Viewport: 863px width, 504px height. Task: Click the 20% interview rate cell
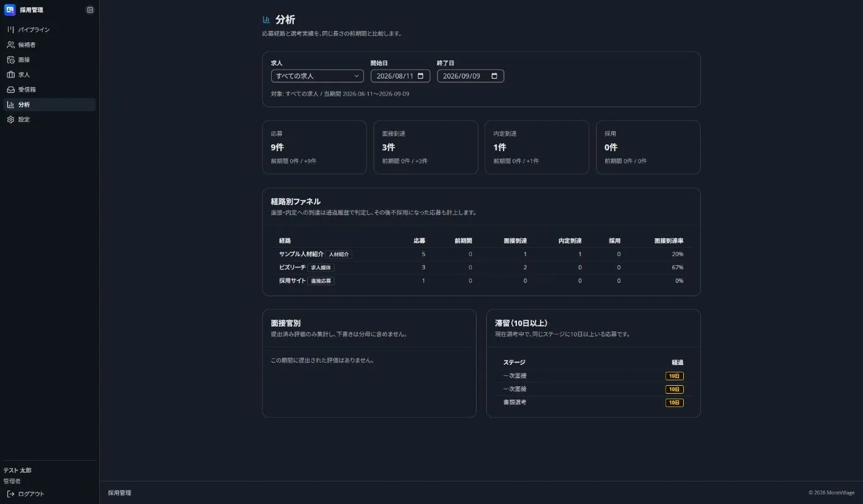point(678,254)
